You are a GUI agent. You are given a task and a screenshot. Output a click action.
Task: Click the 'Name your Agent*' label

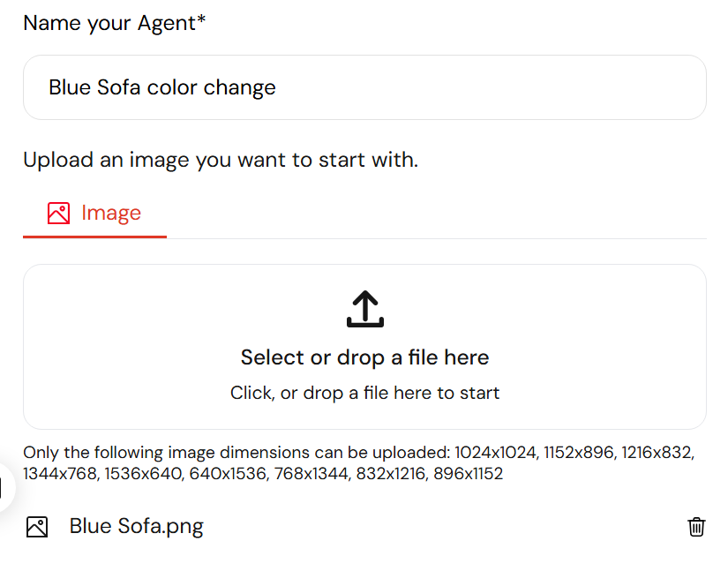point(114,23)
